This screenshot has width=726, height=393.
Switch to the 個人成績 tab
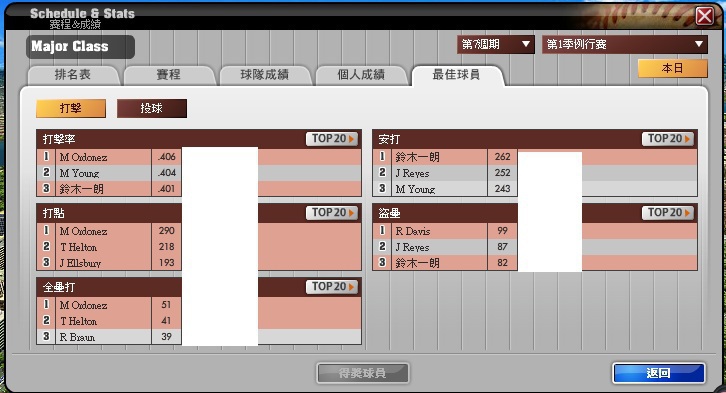(361, 75)
